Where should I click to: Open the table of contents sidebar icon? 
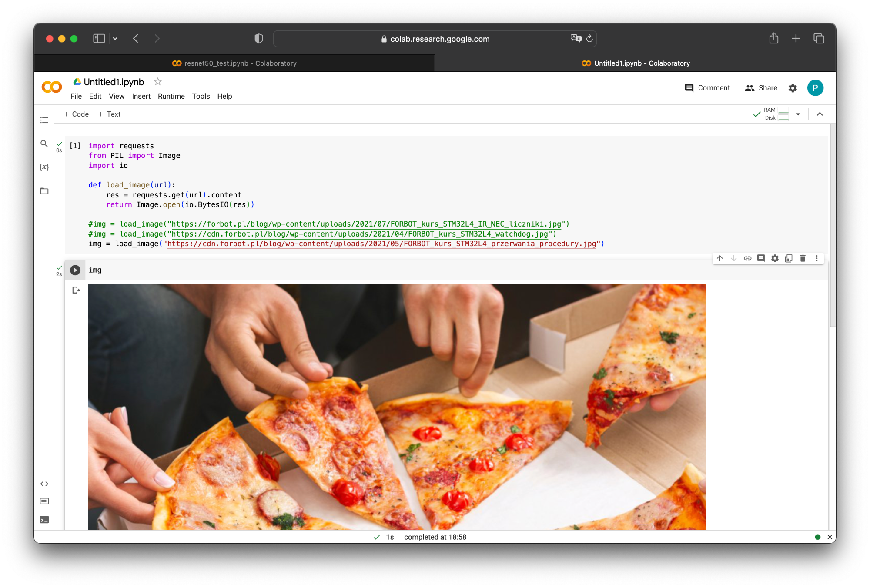click(x=44, y=120)
